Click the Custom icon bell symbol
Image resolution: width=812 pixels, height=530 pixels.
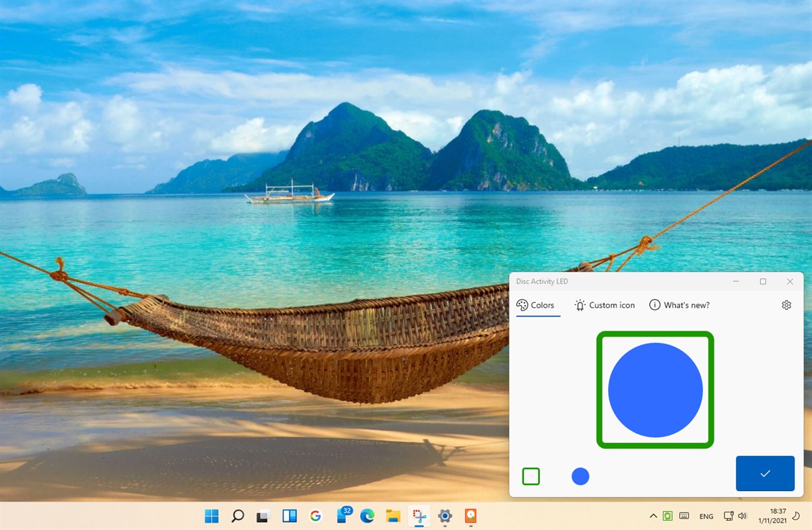click(x=580, y=304)
